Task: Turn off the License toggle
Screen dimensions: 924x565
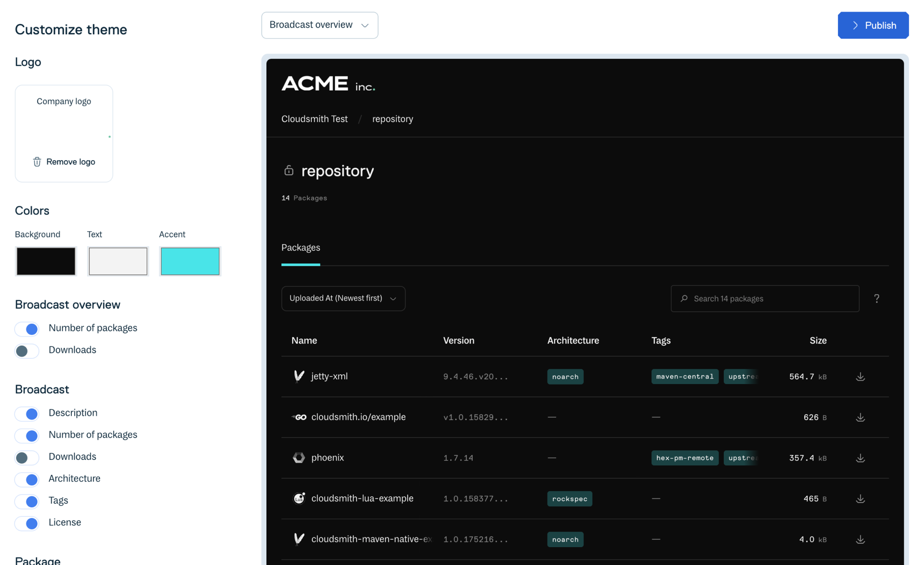Action: 27,523
